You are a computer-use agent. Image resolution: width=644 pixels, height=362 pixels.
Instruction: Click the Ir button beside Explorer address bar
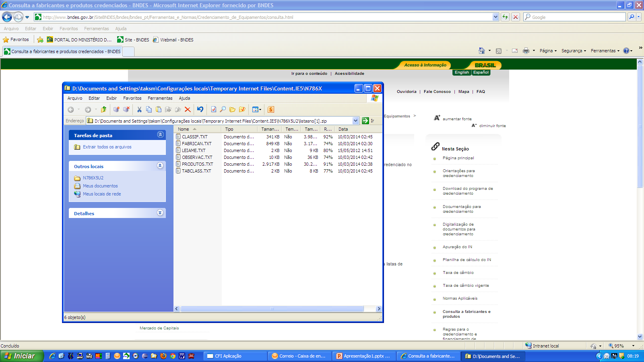(368, 121)
